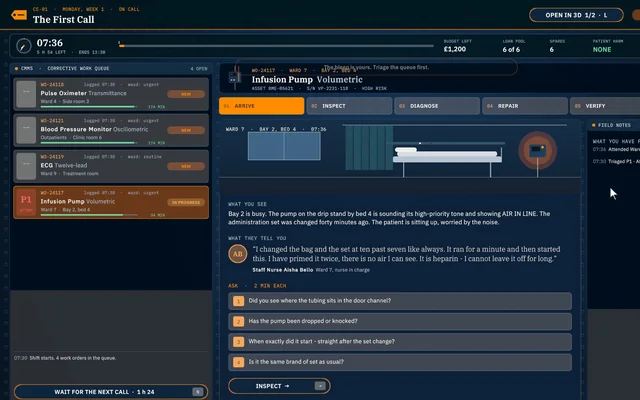Click the AB avatar of Staff Nurse Aisha Bello
Screen dimensions: 640x400
coord(238,254)
